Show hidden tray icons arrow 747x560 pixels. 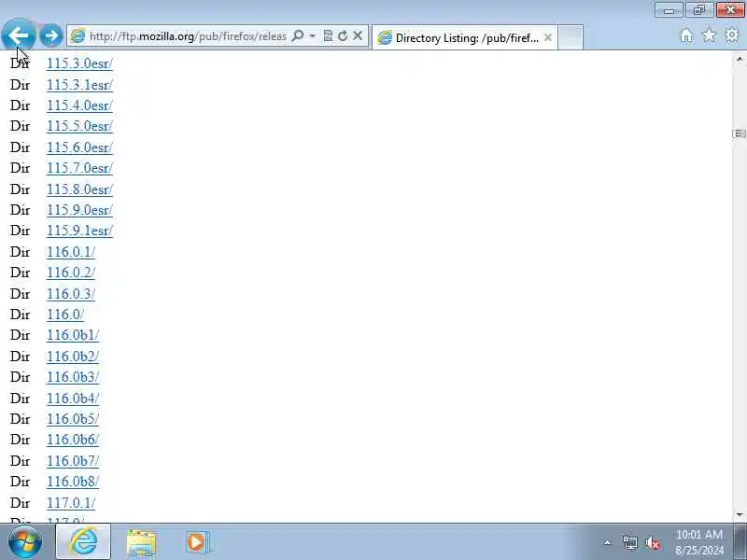tap(608, 542)
